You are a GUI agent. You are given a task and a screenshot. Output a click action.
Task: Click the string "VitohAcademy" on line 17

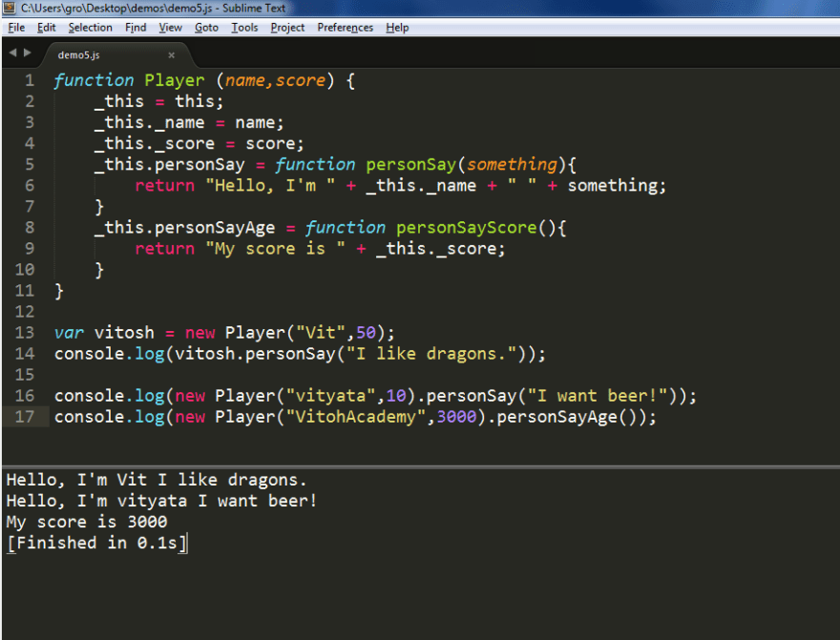click(x=356, y=417)
